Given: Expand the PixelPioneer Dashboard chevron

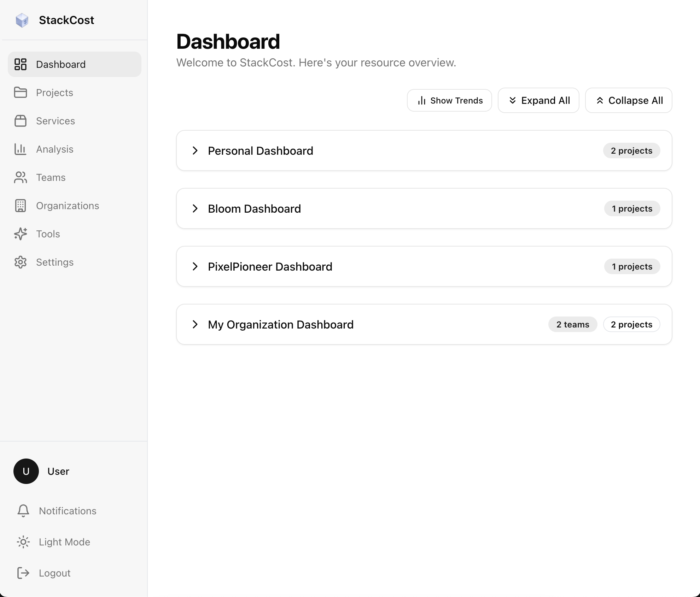Looking at the screenshot, I should [x=195, y=266].
